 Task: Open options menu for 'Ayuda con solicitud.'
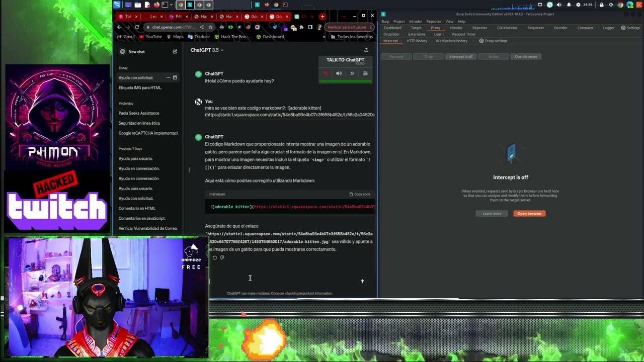pyautogui.click(x=168, y=77)
